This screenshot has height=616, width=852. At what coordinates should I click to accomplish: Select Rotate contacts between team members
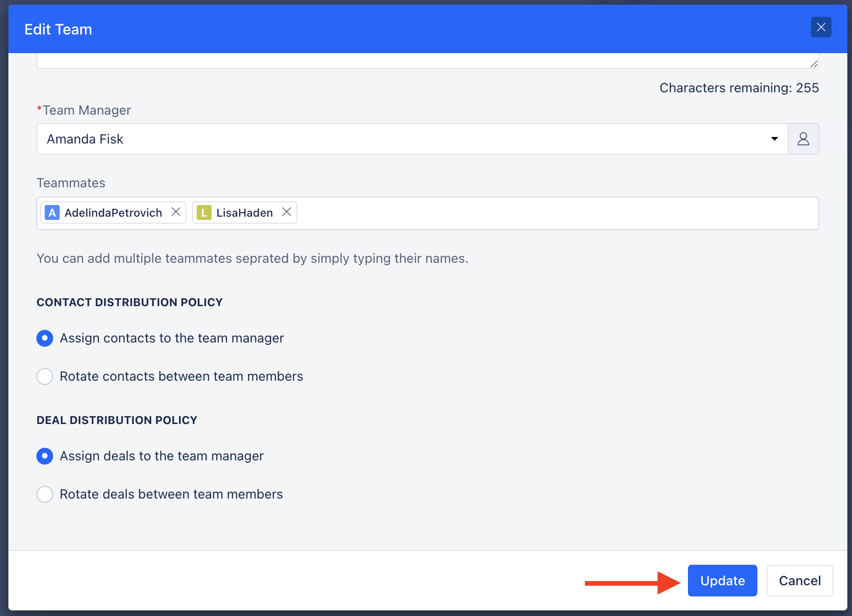(45, 376)
